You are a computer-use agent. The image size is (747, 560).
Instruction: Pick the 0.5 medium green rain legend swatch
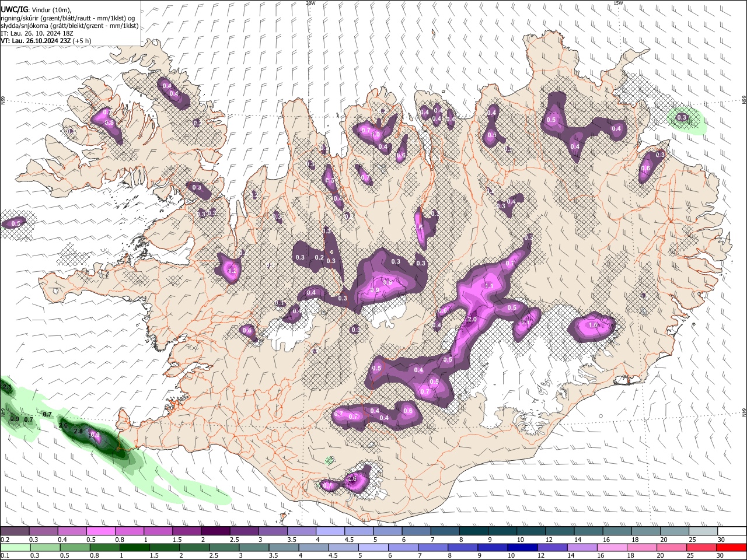pyautogui.click(x=75, y=547)
